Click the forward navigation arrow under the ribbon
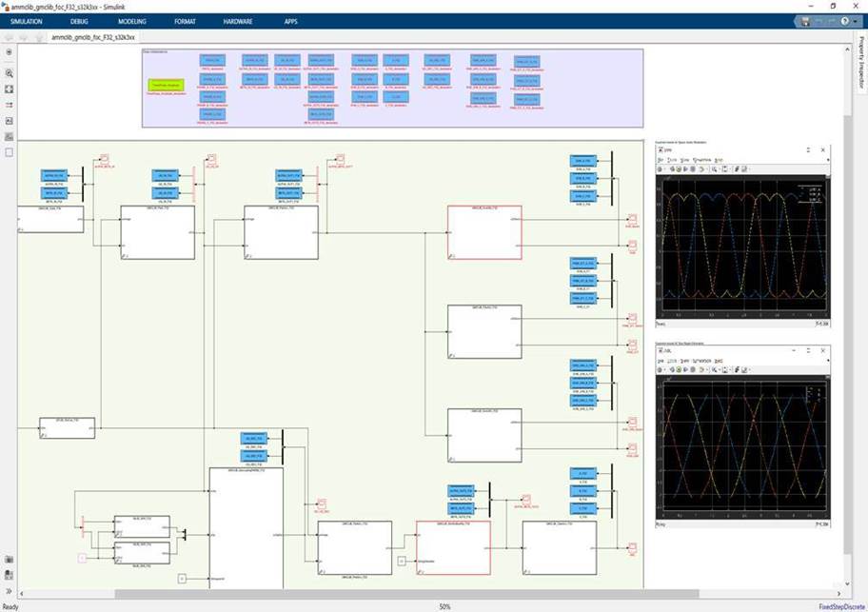 click(x=21, y=38)
